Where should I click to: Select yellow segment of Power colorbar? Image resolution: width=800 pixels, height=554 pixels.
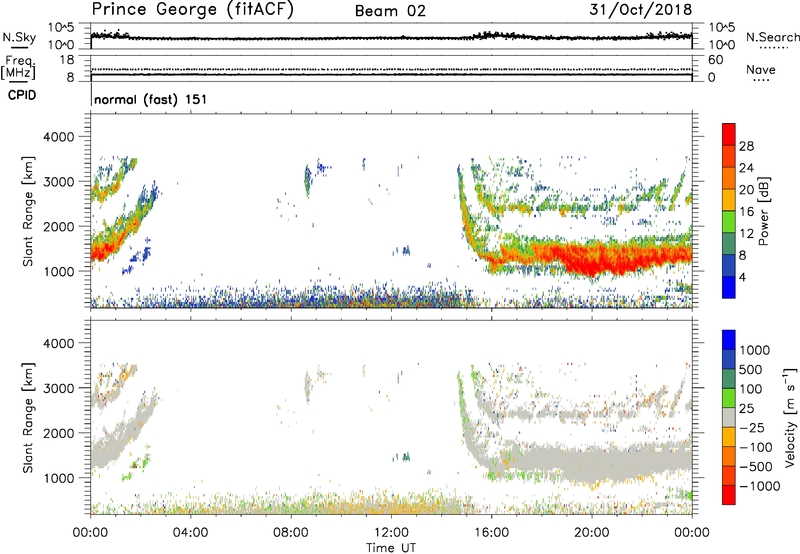729,200
